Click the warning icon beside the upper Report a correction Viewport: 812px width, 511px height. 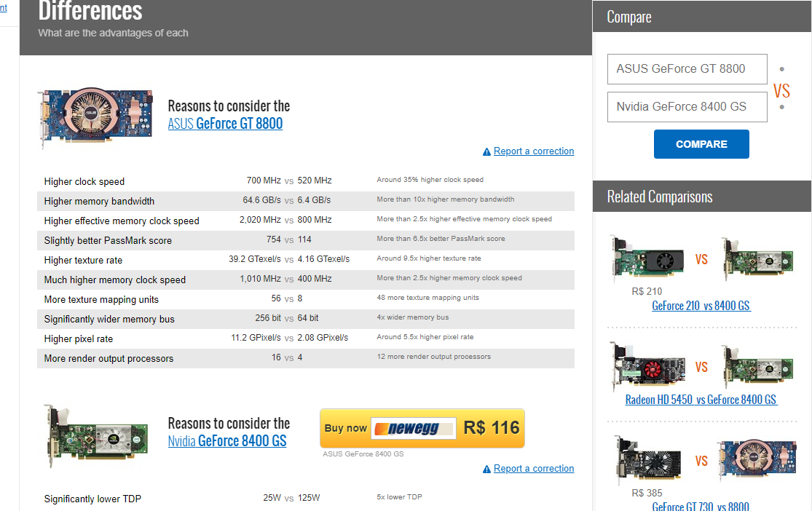point(486,151)
